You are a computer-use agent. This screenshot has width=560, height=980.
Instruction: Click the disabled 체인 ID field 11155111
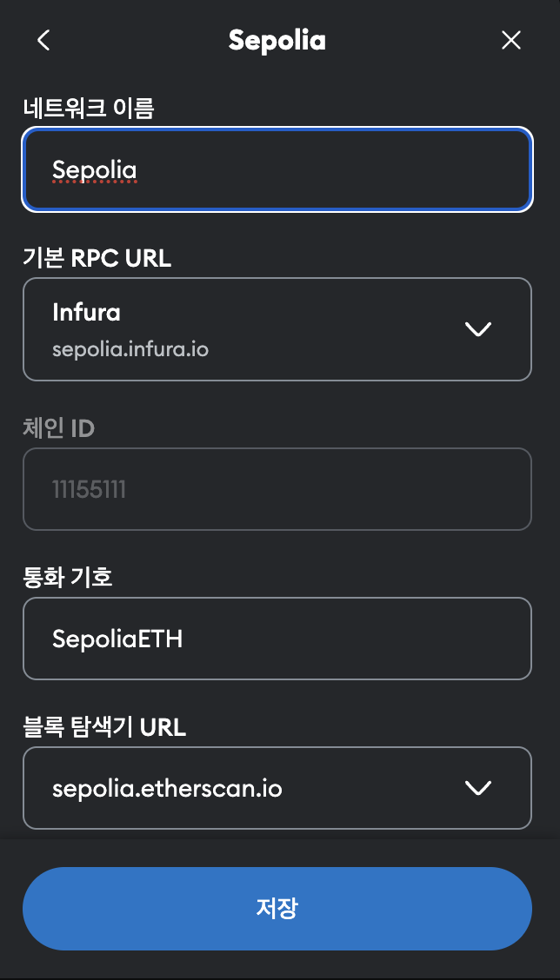pyautogui.click(x=277, y=489)
